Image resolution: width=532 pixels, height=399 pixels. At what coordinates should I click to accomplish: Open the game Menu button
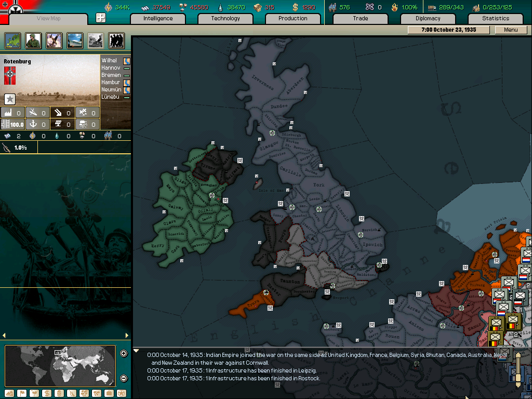[x=511, y=30]
